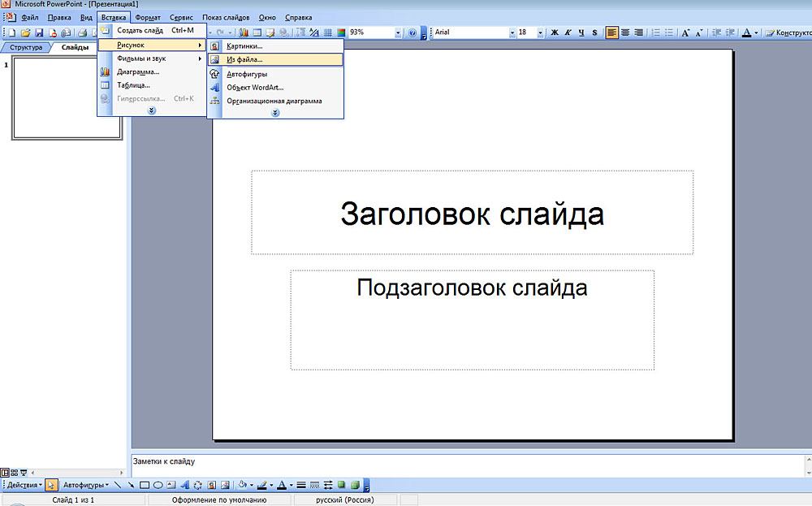Toggle Bold formatting button

point(555,32)
